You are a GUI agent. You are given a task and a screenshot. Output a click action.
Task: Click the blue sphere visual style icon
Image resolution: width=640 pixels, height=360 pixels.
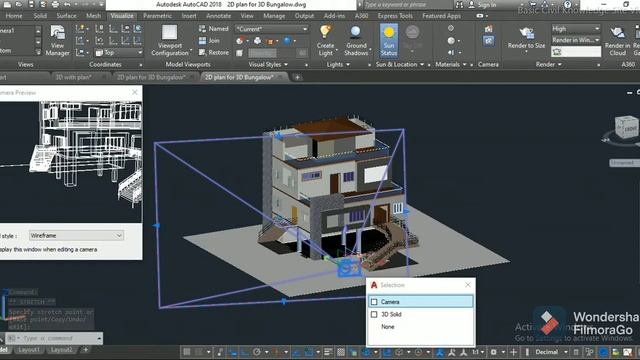287,40
